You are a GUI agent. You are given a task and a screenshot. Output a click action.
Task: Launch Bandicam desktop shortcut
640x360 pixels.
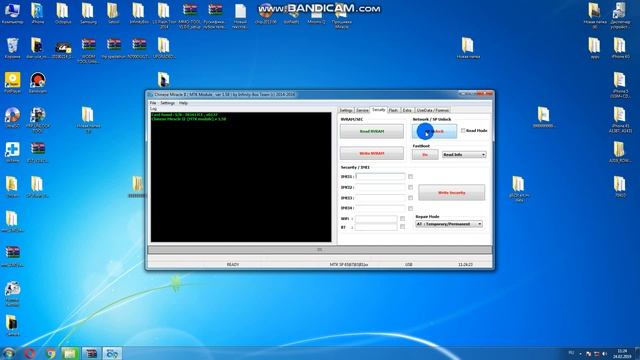(x=38, y=82)
